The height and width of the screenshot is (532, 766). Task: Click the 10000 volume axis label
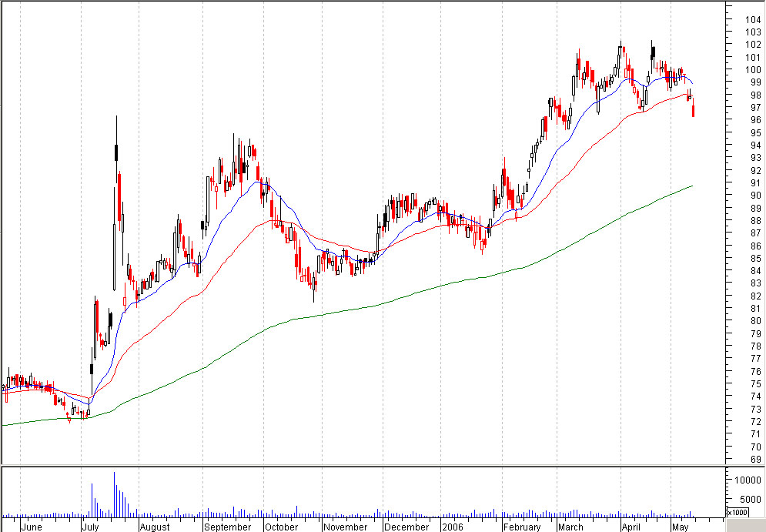pyautogui.click(x=748, y=480)
